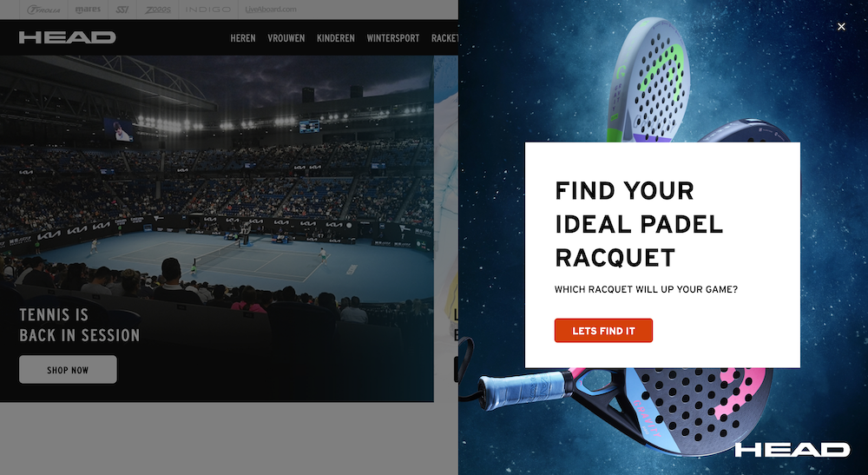This screenshot has width=868, height=475.
Task: Select the tennis stadium hero banner
Action: click(x=216, y=228)
